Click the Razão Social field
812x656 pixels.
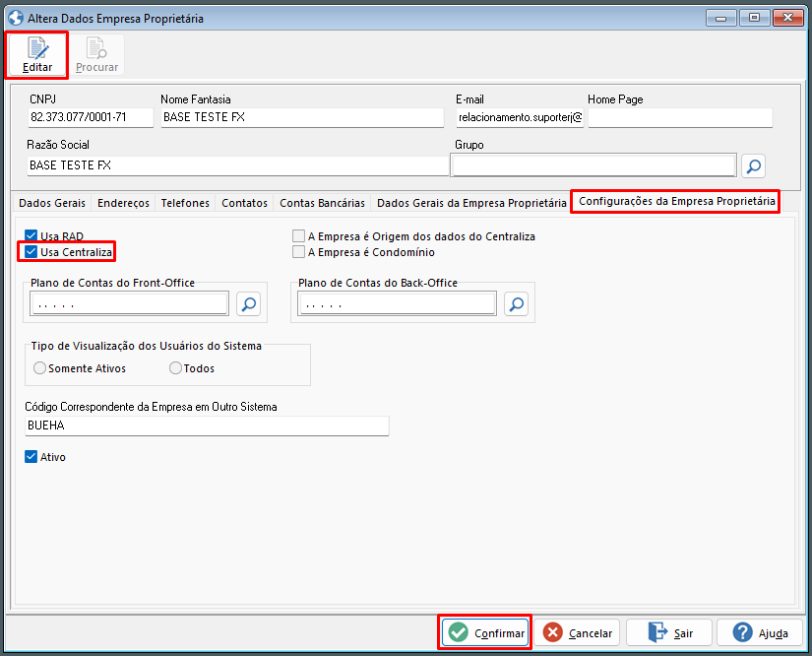pos(238,165)
